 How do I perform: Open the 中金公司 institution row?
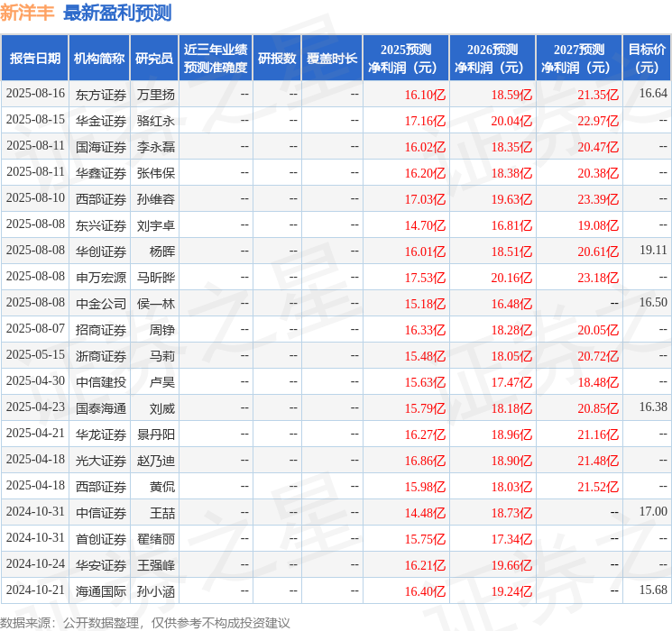click(x=100, y=303)
